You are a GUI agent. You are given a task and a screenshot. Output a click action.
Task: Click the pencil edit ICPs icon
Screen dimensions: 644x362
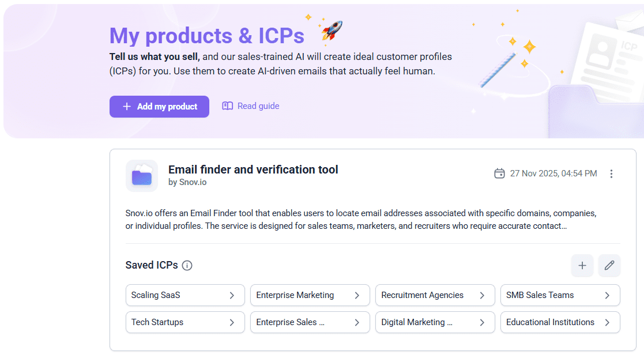tap(609, 266)
